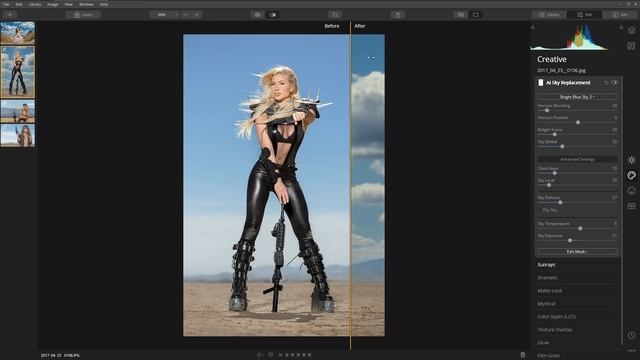This screenshot has width=640, height=360.
Task: Toggle the quick preview eye icon
Action: tap(258, 15)
